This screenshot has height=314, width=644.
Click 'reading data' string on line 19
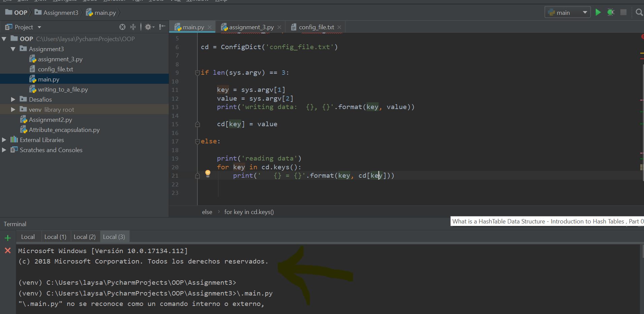click(x=269, y=159)
